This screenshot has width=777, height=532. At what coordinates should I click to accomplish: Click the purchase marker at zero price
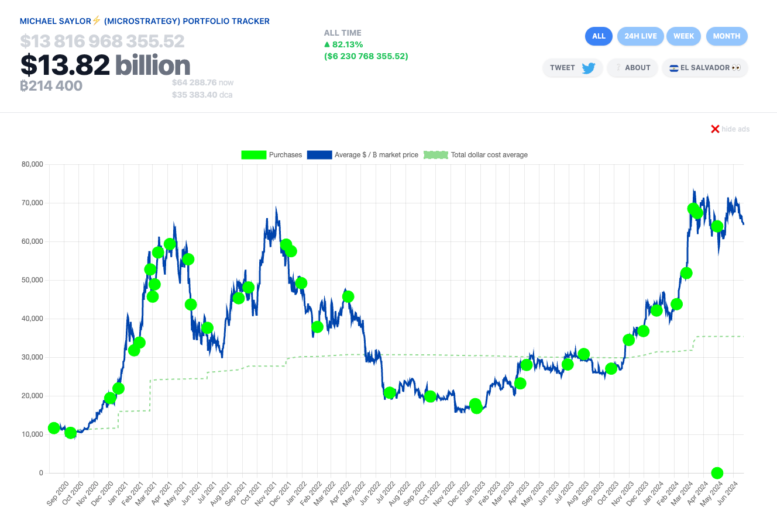pos(717,473)
